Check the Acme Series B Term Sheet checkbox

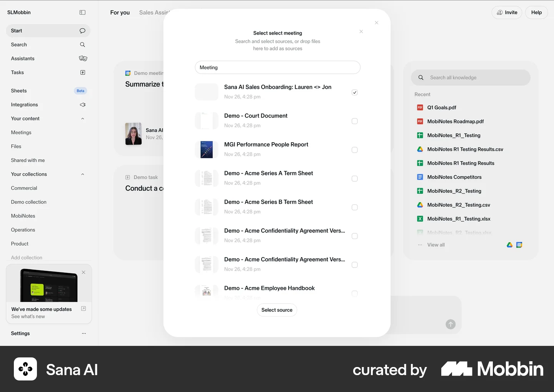[355, 208]
